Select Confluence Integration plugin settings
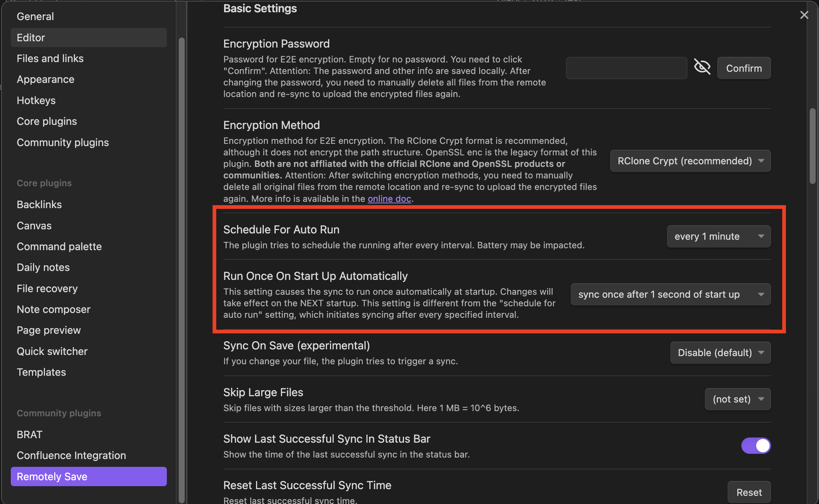 tap(71, 455)
